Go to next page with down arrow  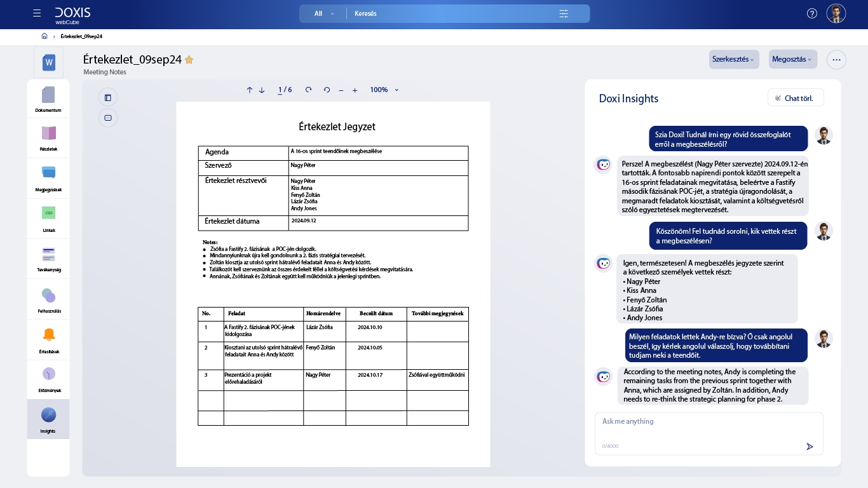[x=262, y=90]
